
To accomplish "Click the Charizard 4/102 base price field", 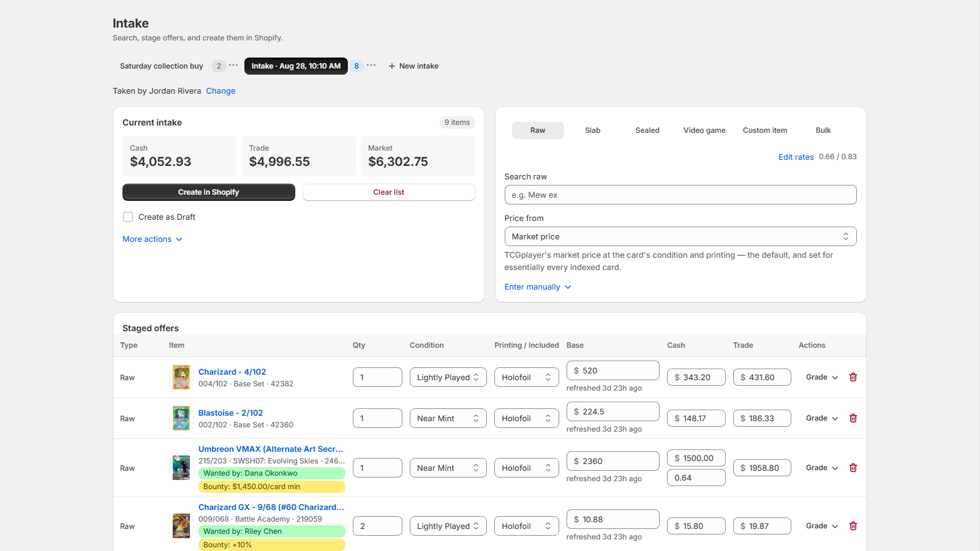I will 612,370.
